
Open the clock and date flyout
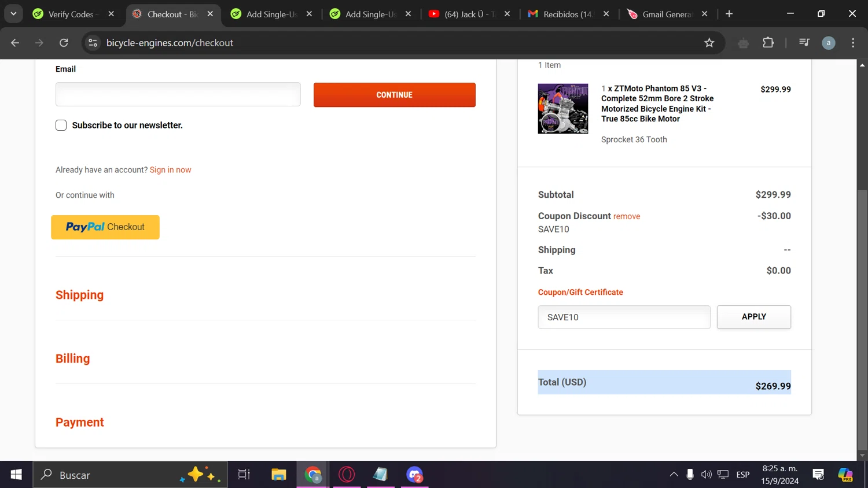tap(779, 475)
